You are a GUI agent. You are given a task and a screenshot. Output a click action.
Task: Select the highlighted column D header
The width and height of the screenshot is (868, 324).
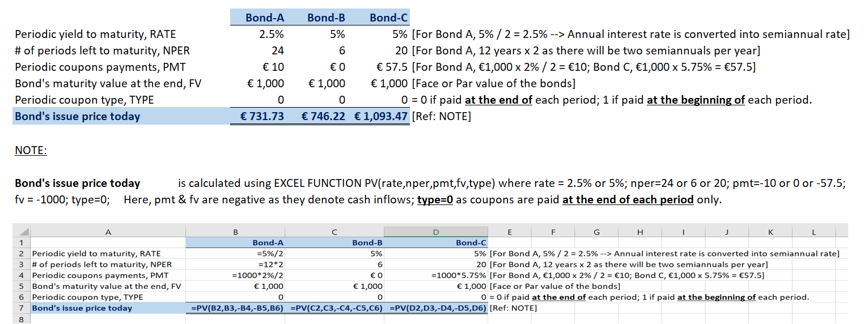click(435, 232)
